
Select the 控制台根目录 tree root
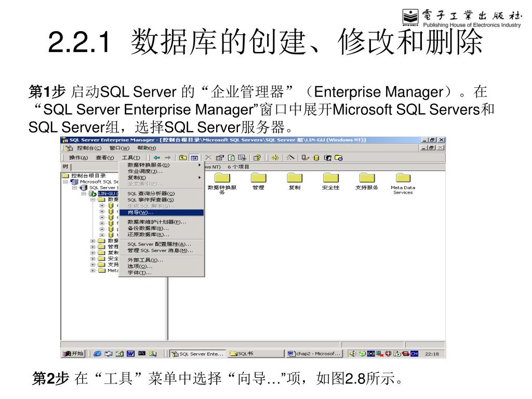88,176
